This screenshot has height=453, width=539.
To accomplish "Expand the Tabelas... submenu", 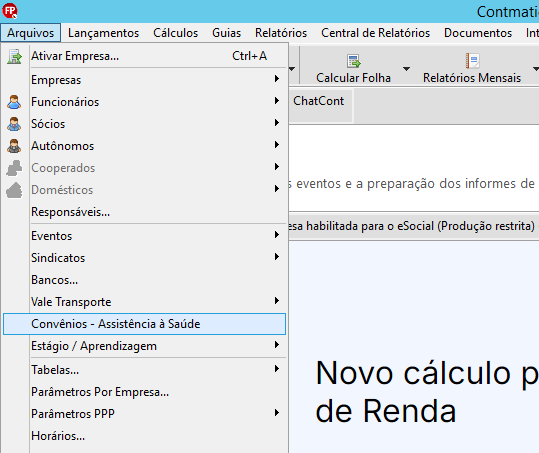I will (x=144, y=370).
